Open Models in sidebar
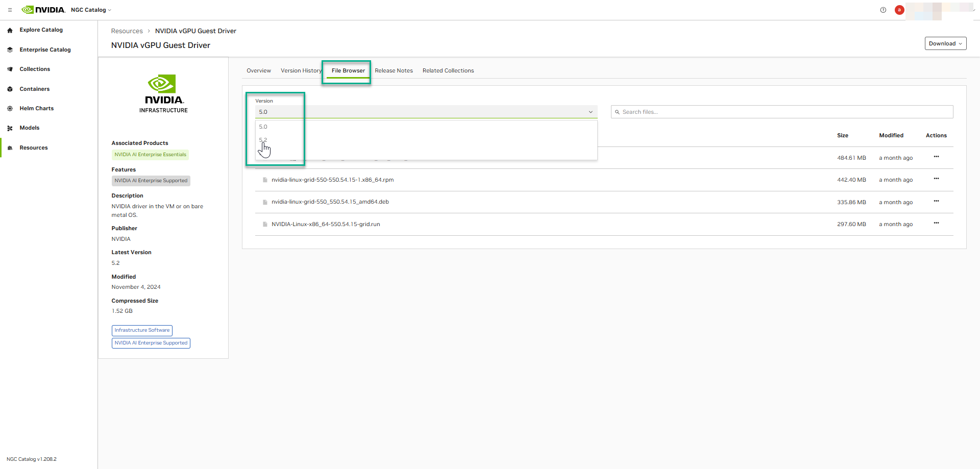Image resolution: width=980 pixels, height=469 pixels. tap(30, 128)
